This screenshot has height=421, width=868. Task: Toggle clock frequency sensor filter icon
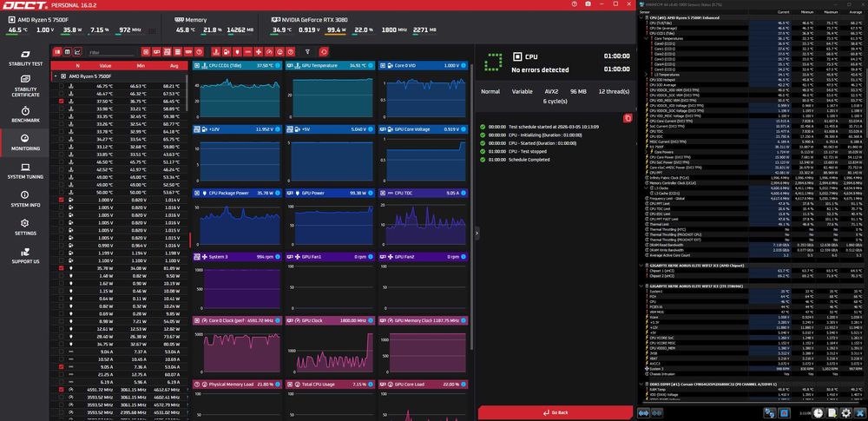coord(269,51)
